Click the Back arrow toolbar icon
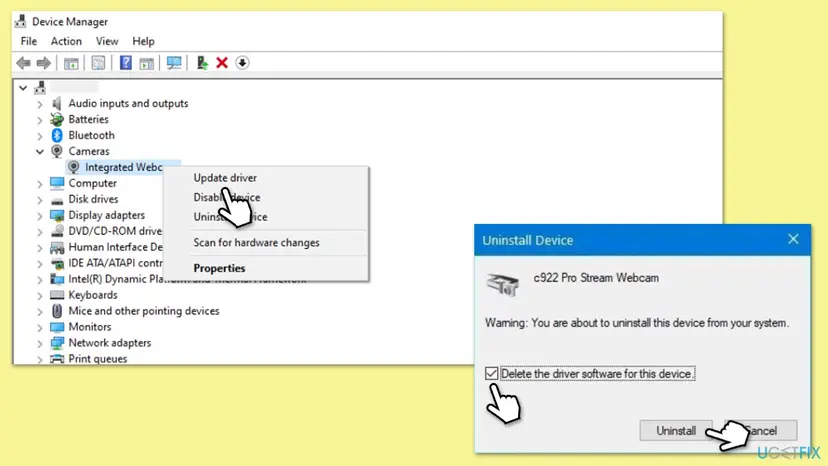The width and height of the screenshot is (828, 466). click(23, 63)
